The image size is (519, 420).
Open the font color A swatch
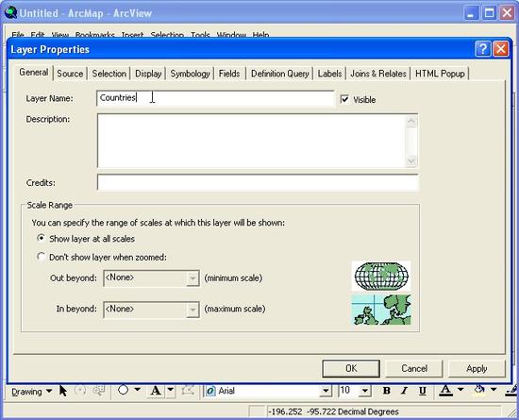[x=445, y=391]
